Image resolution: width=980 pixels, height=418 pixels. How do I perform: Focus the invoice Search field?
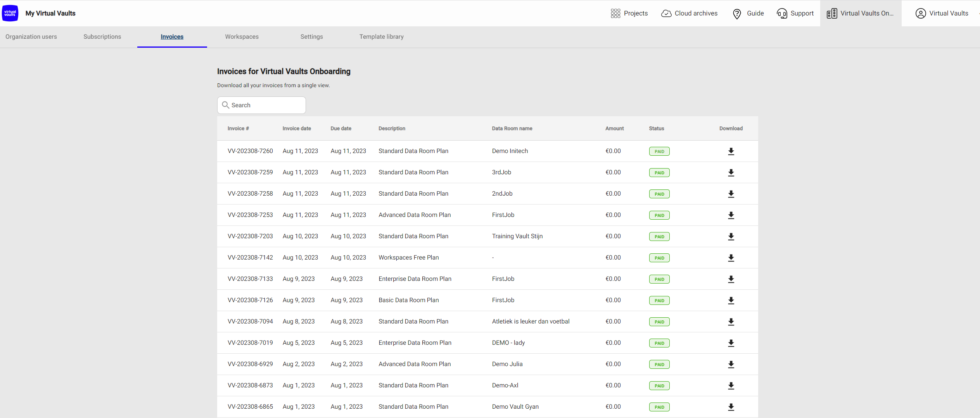tap(261, 105)
